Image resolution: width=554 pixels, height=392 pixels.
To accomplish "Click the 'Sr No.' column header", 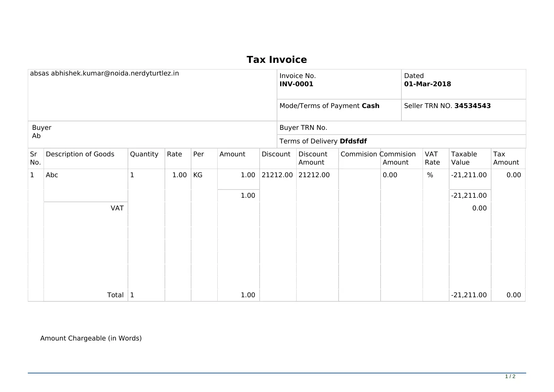I will click(x=35, y=158).
